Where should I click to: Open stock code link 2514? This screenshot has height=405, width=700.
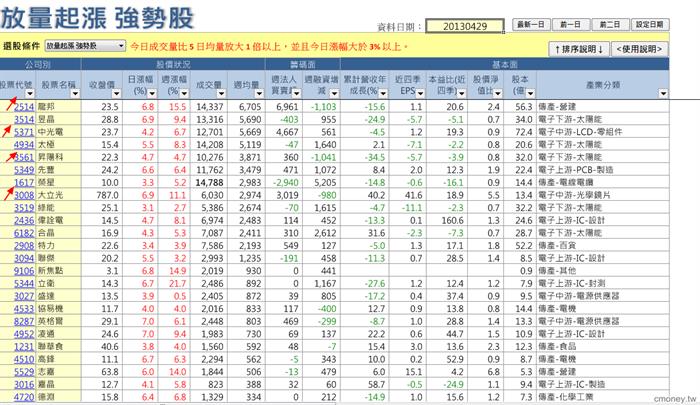coord(24,107)
